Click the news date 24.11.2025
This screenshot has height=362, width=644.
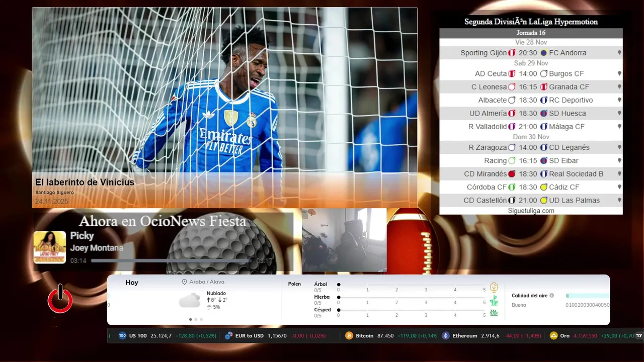pos(52,201)
